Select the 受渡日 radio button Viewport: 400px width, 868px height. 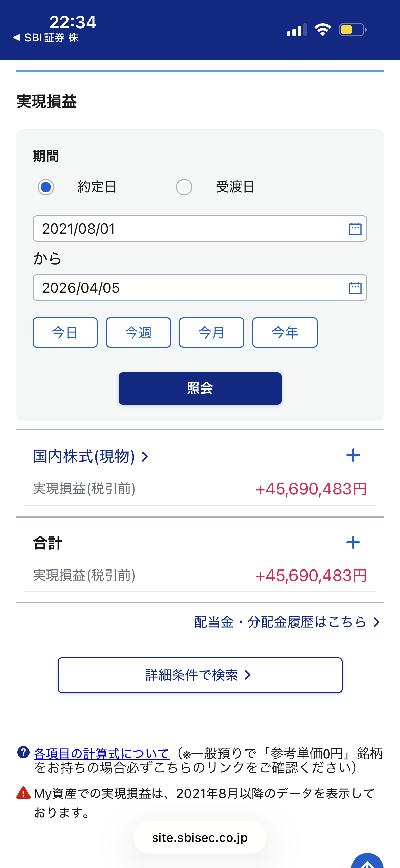click(x=184, y=187)
